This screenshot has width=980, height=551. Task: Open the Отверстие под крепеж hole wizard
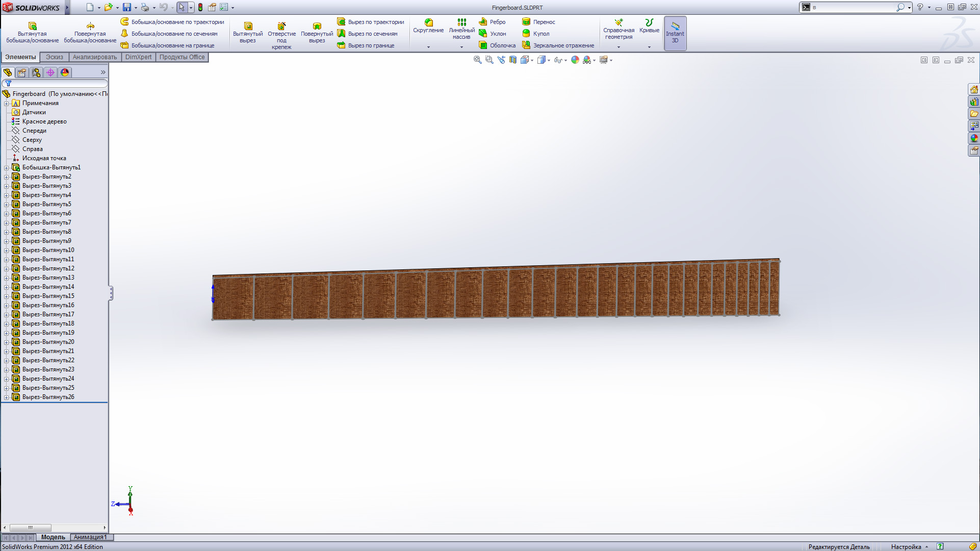point(281,35)
